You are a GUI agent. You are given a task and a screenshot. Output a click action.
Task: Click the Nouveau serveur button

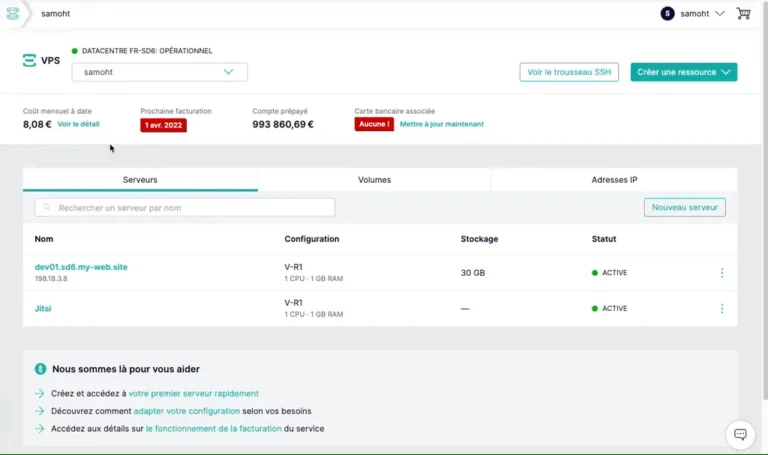click(685, 207)
